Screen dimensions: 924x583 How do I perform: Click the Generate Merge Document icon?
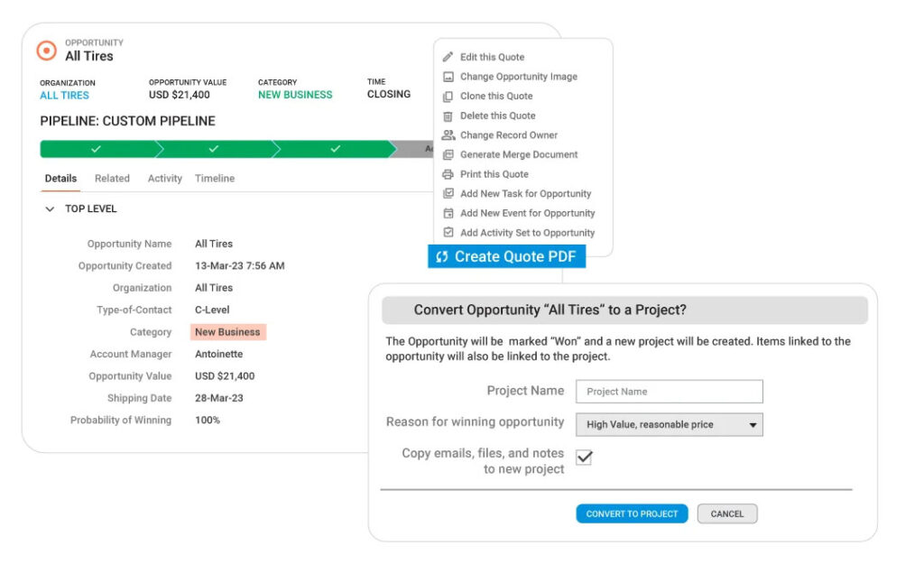coord(448,154)
